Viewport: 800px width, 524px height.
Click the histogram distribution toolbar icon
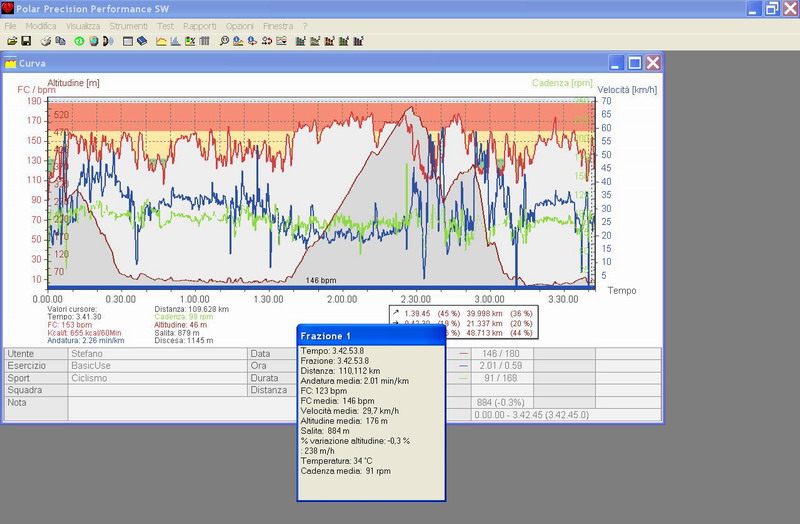click(176, 41)
